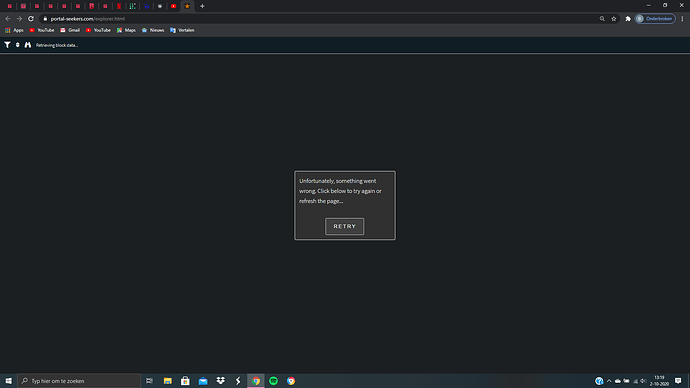This screenshot has width=690, height=388.
Task: Click the OneDrive cloud icon in system tray
Action: (618, 381)
